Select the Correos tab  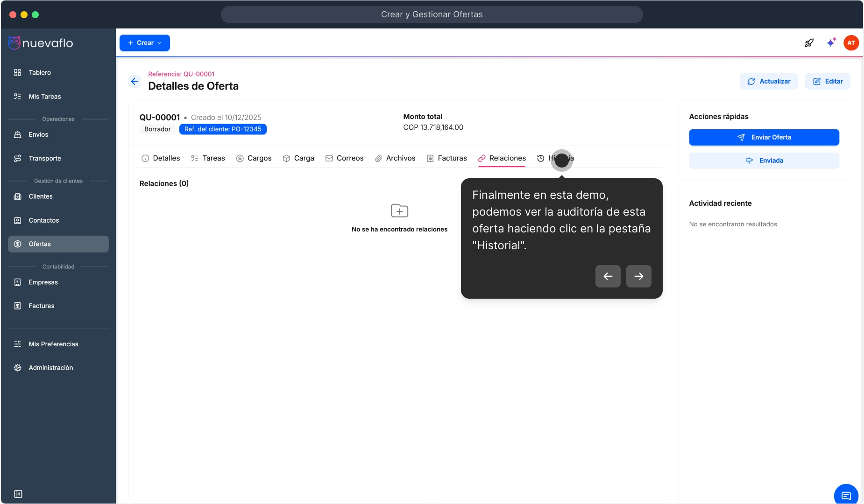[x=344, y=158]
